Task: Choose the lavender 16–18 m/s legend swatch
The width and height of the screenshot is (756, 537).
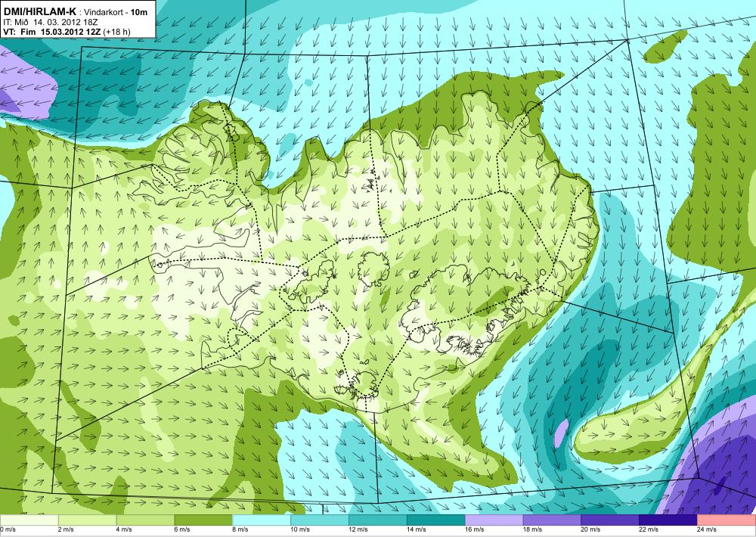Action: coord(494,520)
